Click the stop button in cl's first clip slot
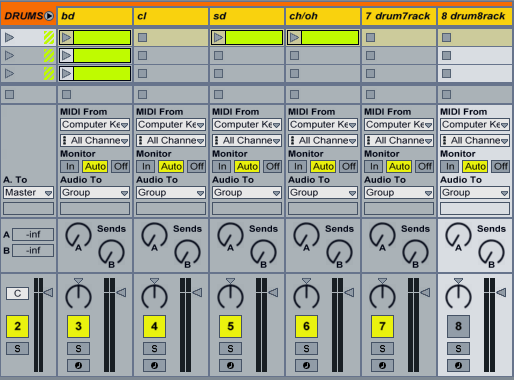 [143, 37]
